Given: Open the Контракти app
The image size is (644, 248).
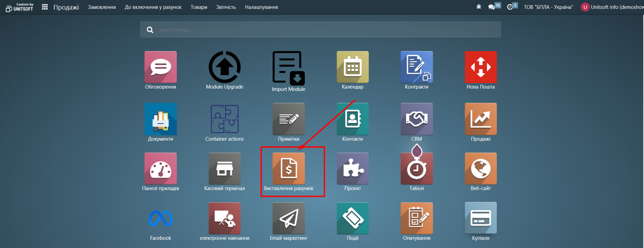Looking at the screenshot, I should point(416,67).
